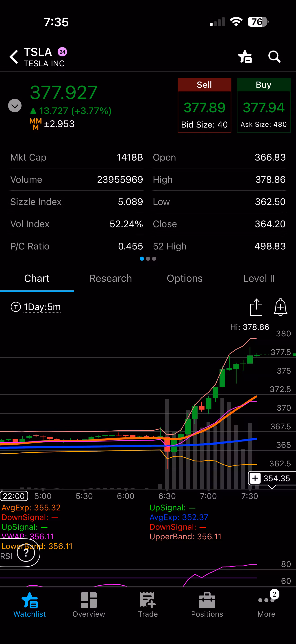Tap the blue AvgExp: 352.37 label

tap(179, 517)
